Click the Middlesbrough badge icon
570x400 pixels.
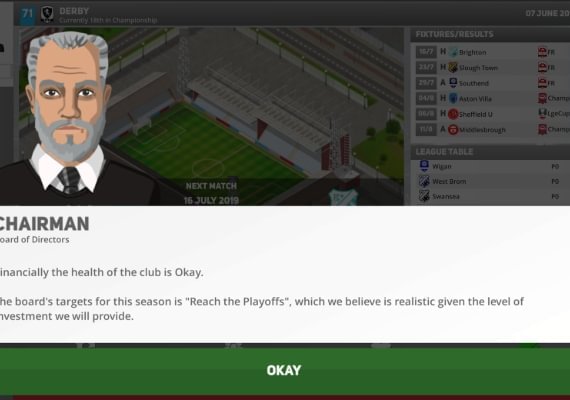[x=453, y=129]
